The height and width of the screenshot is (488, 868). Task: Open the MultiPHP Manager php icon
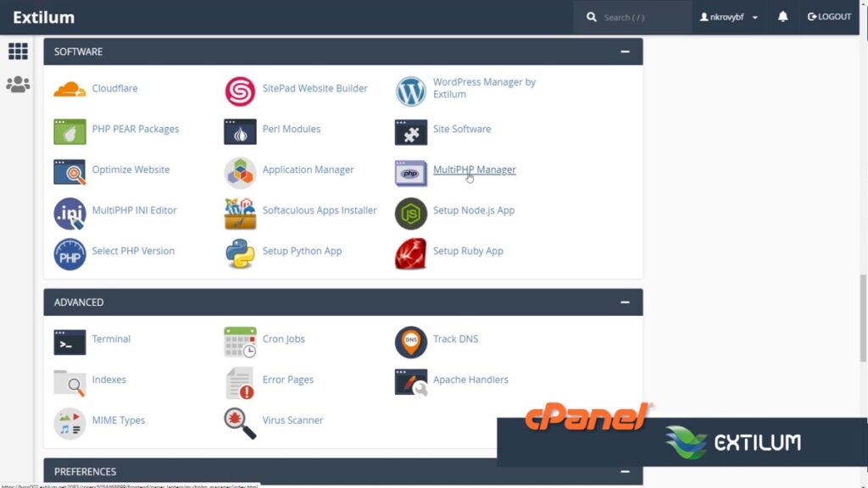click(411, 173)
